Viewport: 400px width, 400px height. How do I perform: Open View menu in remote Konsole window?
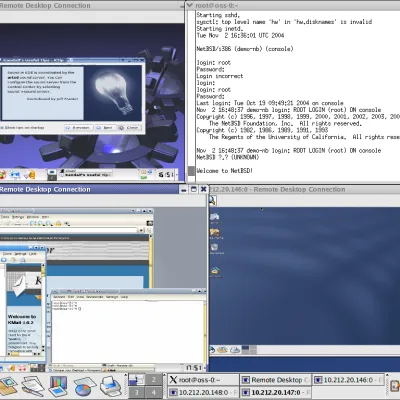[x=80, y=297]
